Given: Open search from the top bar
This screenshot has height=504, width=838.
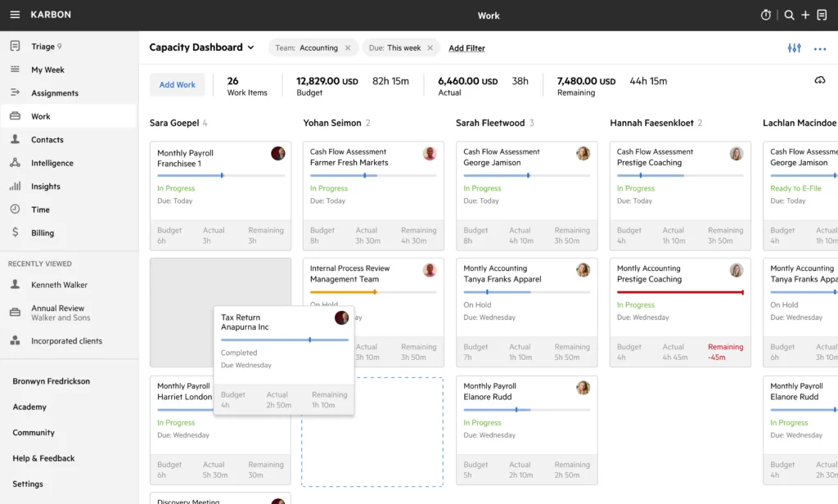Looking at the screenshot, I should (788, 15).
